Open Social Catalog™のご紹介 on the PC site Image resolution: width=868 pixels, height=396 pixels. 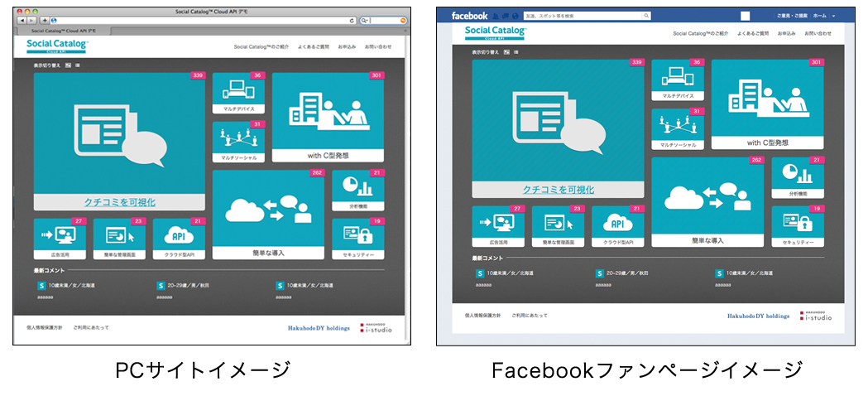click(x=261, y=47)
